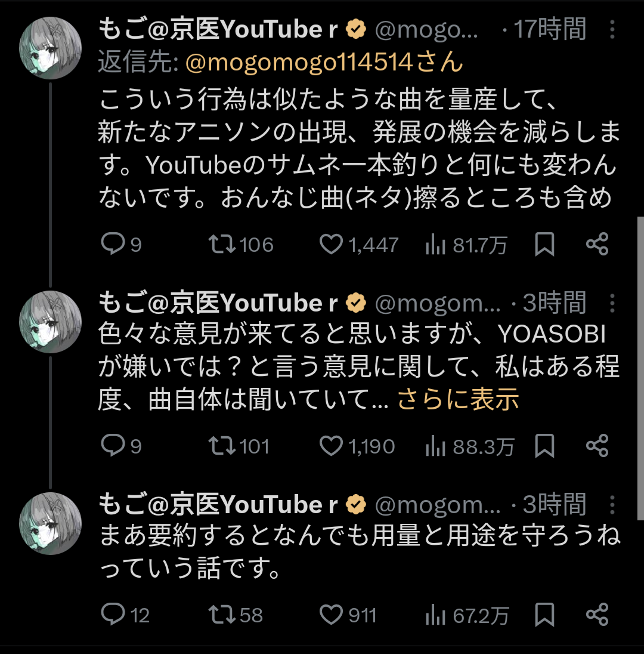This screenshot has height=654, width=644.
Task: View analytics showing 88.3万 impressions
Action: [x=470, y=446]
